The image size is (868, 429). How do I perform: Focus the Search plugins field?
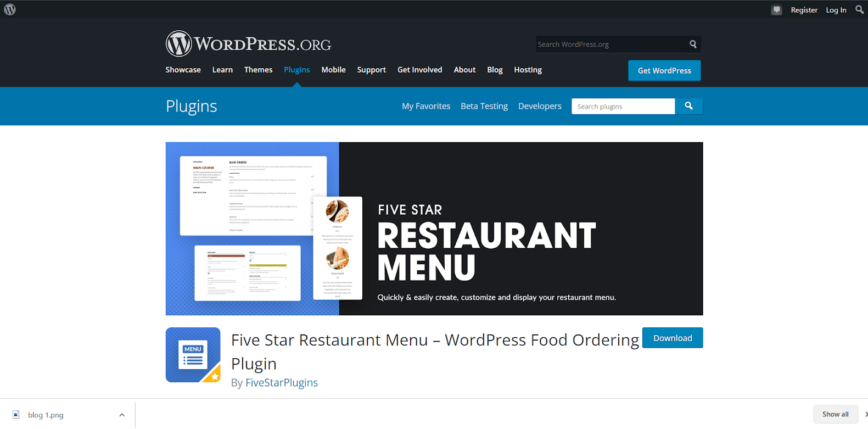[623, 106]
